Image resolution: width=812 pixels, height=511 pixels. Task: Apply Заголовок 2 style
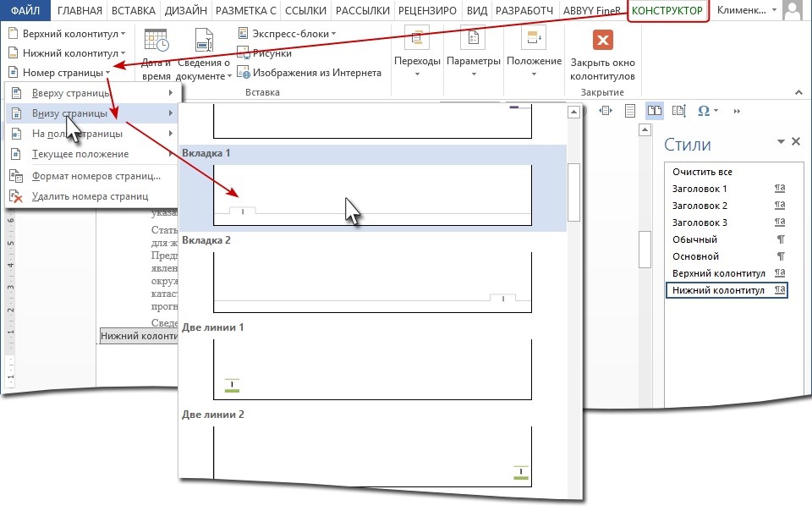pyautogui.click(x=727, y=206)
